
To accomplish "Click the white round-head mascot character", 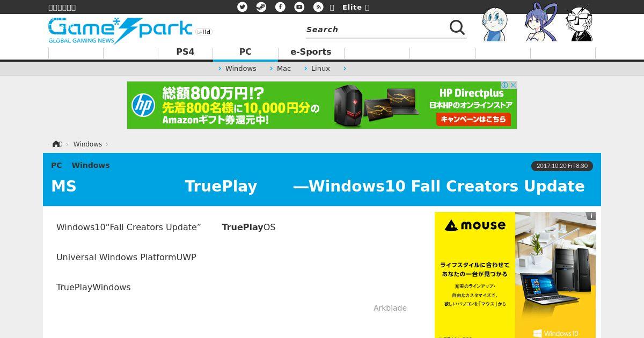I will click(x=494, y=25).
